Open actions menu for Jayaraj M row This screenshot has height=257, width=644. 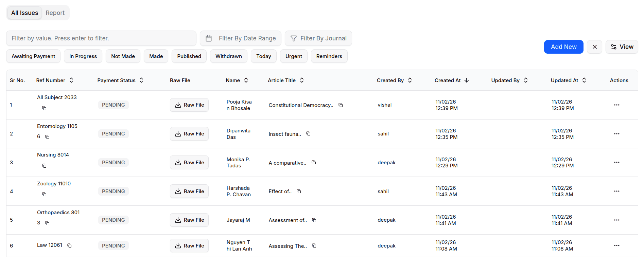(616, 220)
